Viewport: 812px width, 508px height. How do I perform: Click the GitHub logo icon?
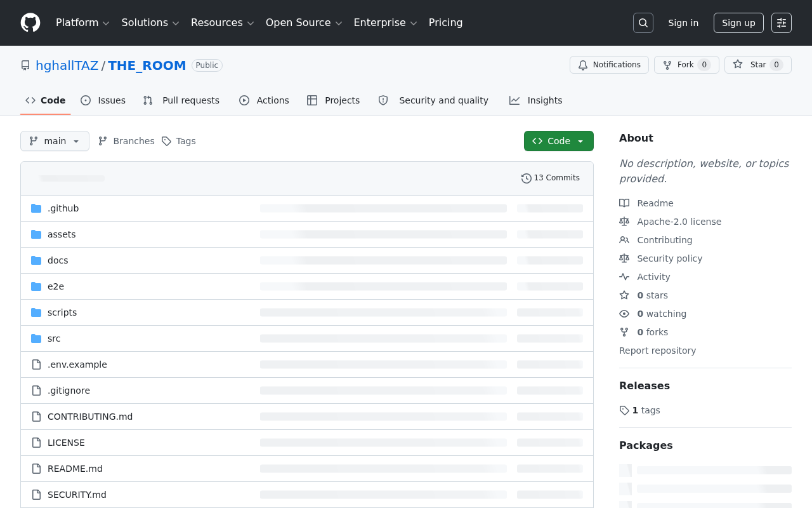30,23
